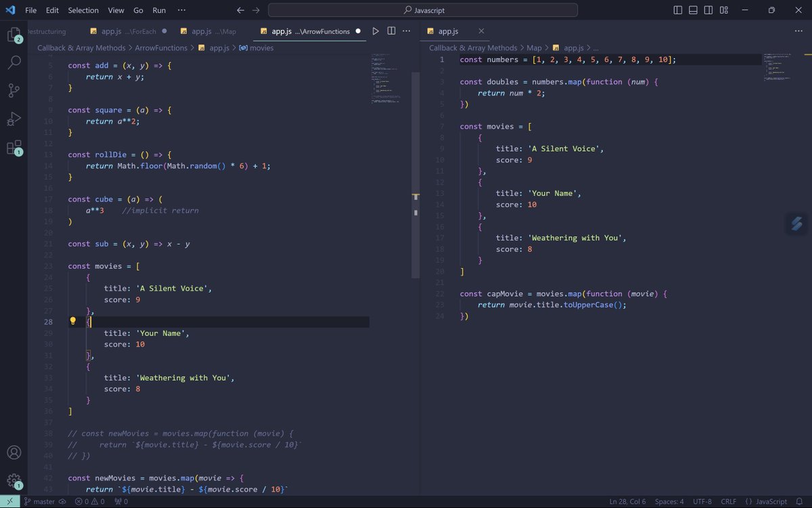812x508 pixels.
Task: Open the Run and Debug view
Action: 14,119
